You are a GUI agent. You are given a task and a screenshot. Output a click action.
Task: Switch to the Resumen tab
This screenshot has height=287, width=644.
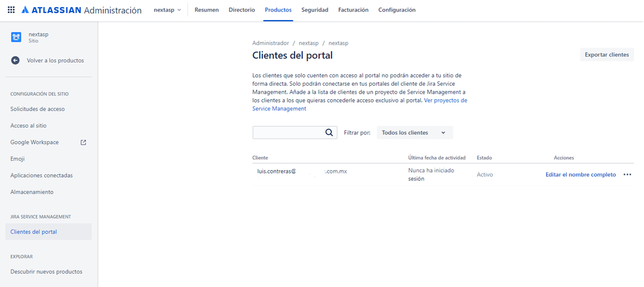(206, 10)
